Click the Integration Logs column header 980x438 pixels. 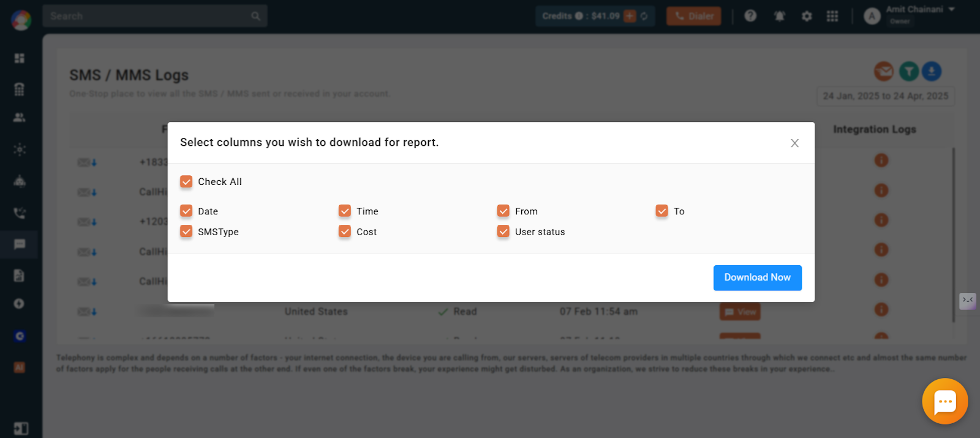(x=875, y=129)
